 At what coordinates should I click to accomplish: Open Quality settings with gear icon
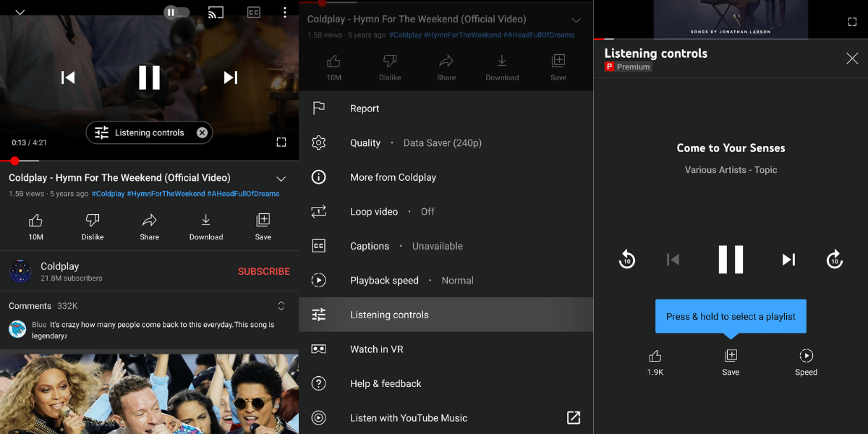click(x=365, y=142)
